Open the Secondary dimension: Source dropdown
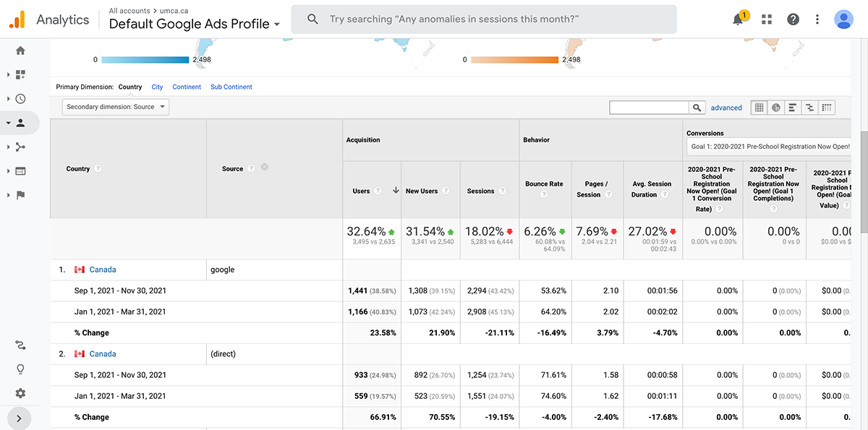This screenshot has height=430, width=868. (x=116, y=107)
